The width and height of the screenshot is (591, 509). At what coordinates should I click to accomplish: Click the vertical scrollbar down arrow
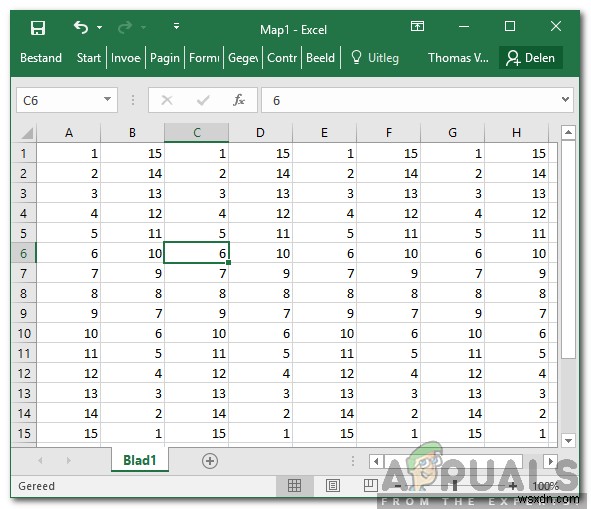point(568,440)
